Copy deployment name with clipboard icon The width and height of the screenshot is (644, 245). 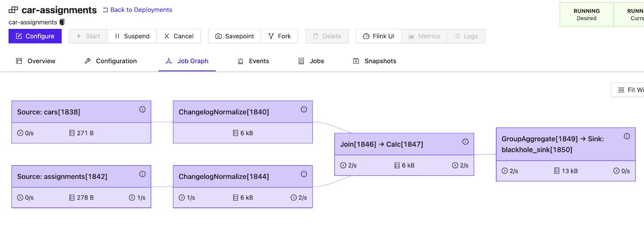62,22
